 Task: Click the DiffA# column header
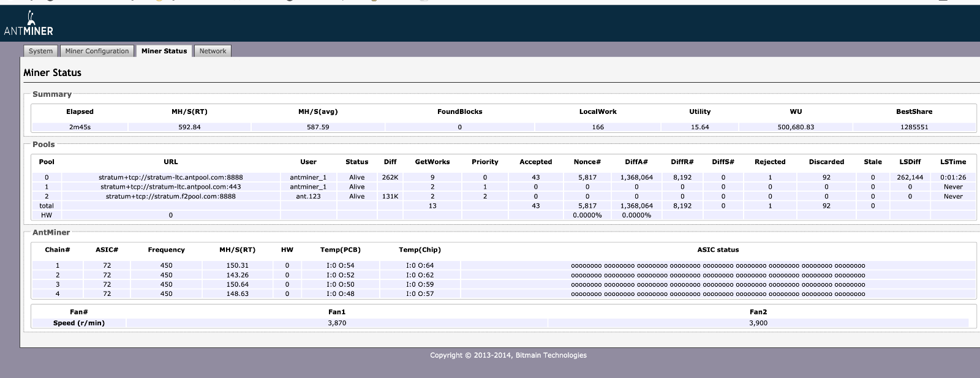[636, 162]
